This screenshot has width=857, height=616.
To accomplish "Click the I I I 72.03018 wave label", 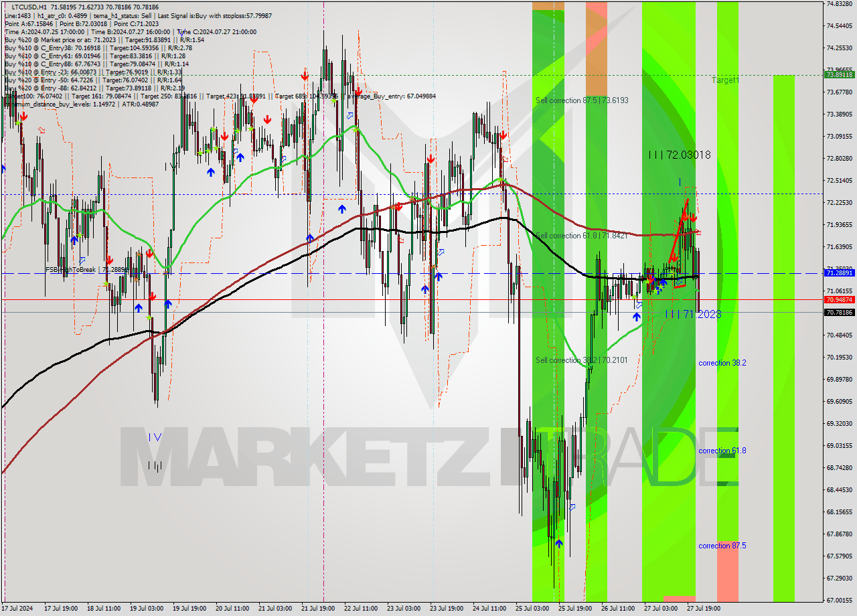I will coord(680,155).
